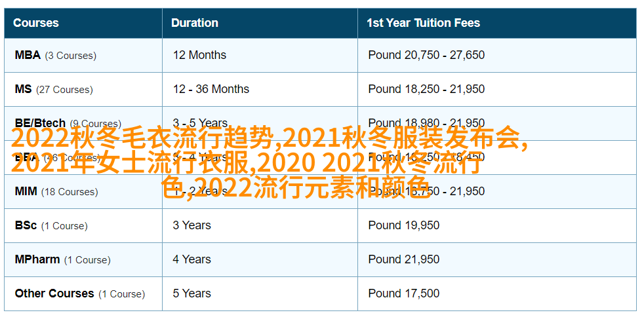Select the Other Courses row label
Screen dimensions: 644x319
coord(79,293)
